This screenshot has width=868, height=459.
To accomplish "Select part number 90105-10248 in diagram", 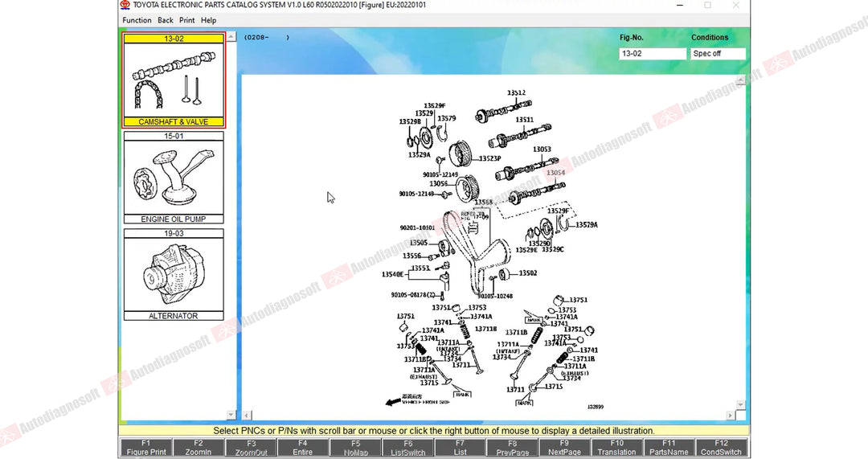I will [495, 296].
